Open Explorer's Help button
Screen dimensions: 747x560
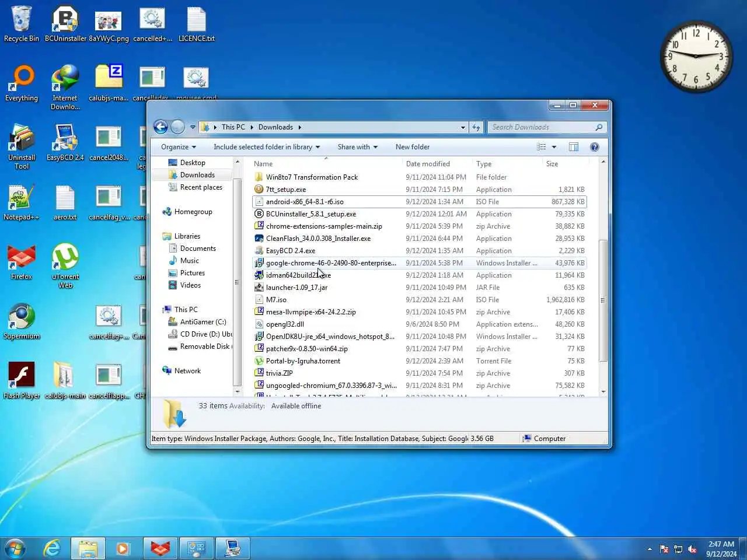click(594, 147)
